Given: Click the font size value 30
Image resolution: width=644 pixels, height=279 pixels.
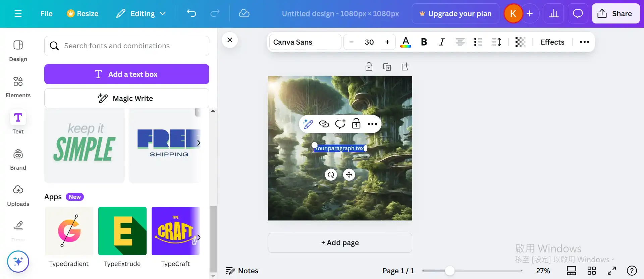Looking at the screenshot, I should pyautogui.click(x=369, y=42).
